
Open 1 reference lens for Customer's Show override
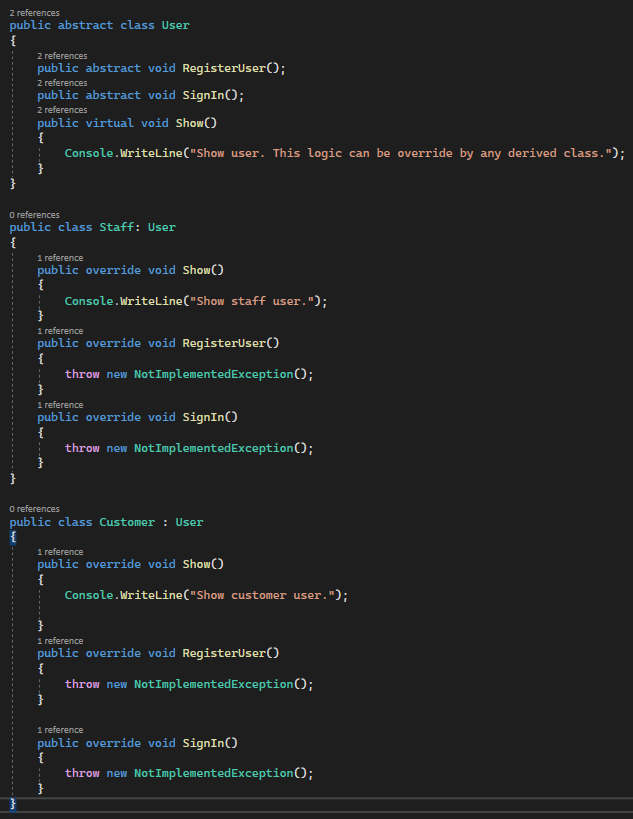point(60,552)
